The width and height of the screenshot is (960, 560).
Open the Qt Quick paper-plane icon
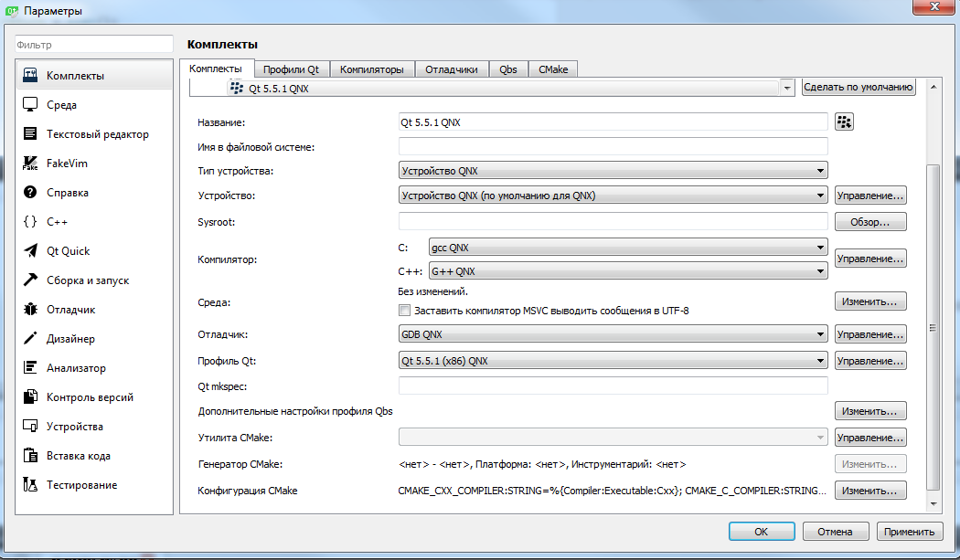coord(30,251)
